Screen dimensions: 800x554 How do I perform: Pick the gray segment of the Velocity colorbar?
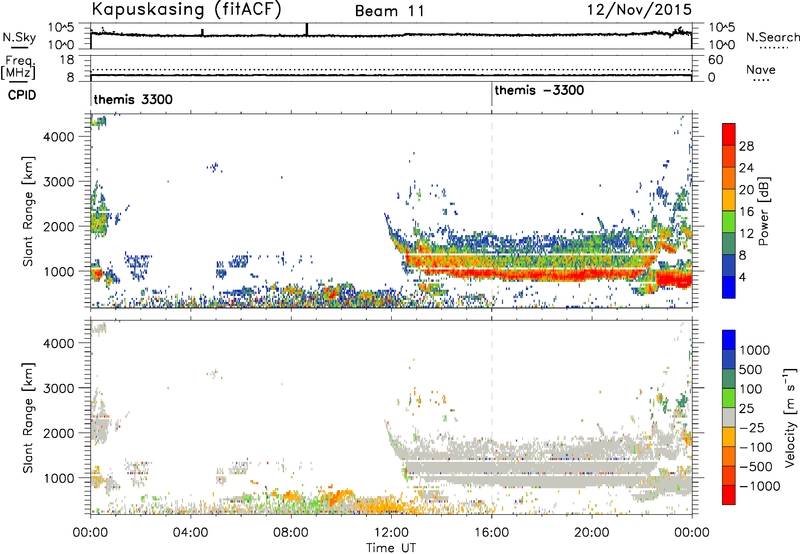coord(729,417)
